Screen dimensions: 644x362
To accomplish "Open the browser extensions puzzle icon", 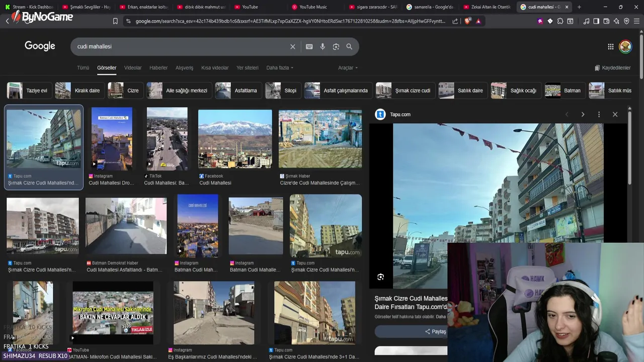I will (560, 21).
